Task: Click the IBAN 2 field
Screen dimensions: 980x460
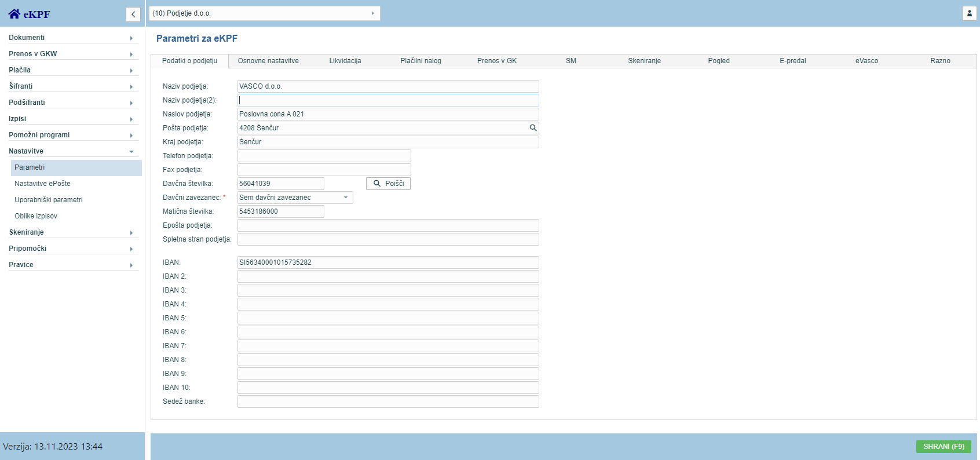Action: tap(388, 276)
